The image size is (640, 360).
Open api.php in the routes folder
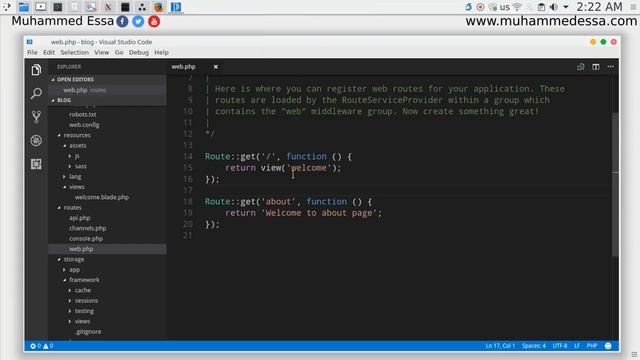click(x=80, y=218)
